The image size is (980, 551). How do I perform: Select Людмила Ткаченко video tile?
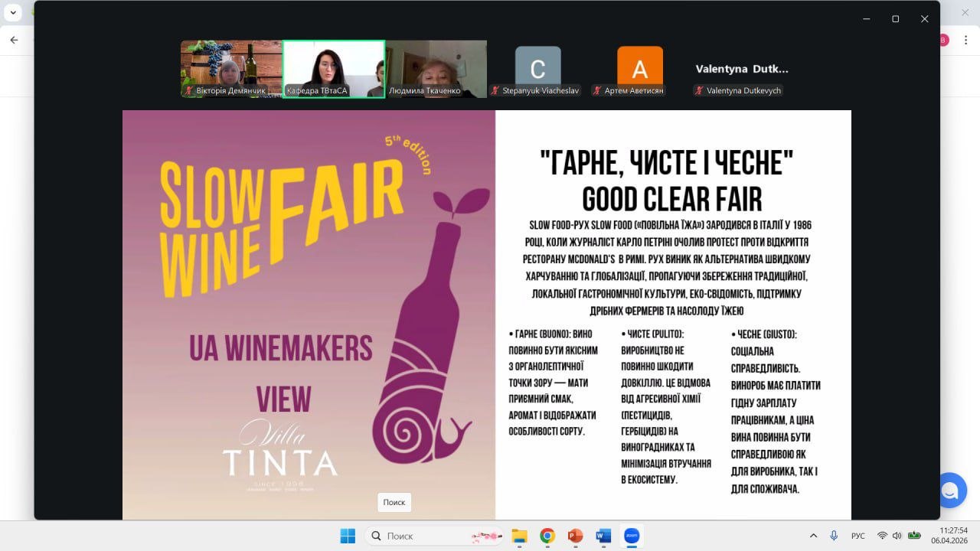pyautogui.click(x=436, y=69)
